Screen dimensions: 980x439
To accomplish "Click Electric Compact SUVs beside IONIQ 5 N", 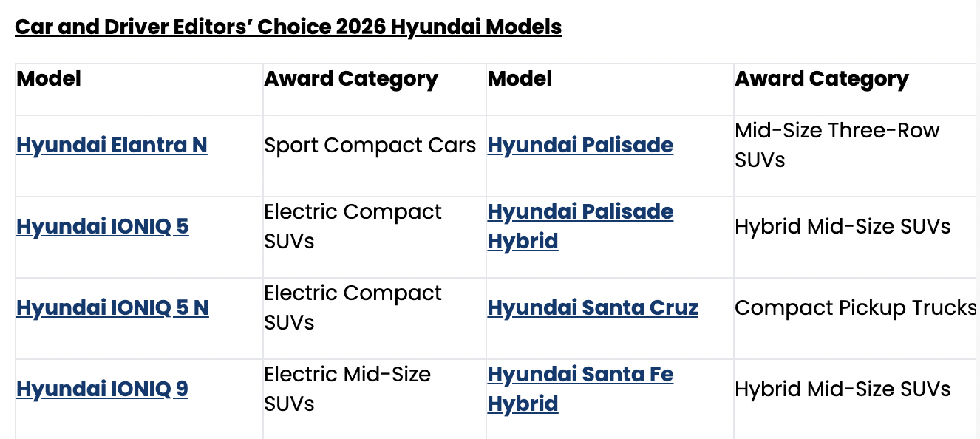I will click(353, 307).
